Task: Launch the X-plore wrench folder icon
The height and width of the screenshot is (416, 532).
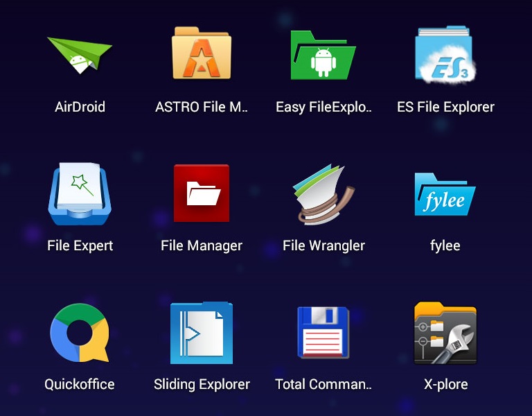Action: [445, 333]
